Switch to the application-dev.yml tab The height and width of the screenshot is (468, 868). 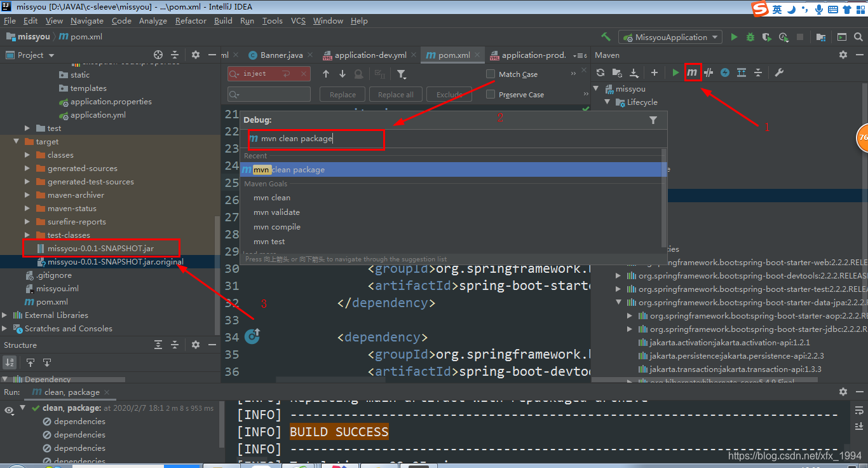[x=370, y=55]
